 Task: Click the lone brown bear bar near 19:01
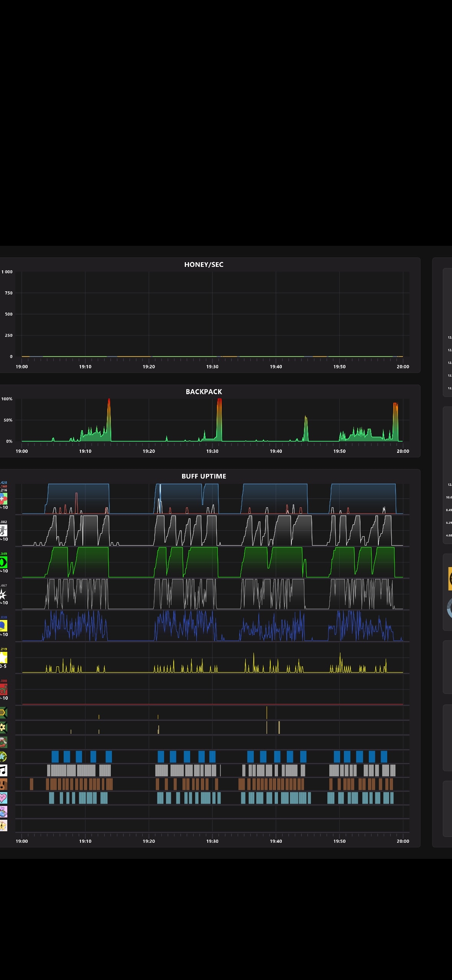click(31, 784)
